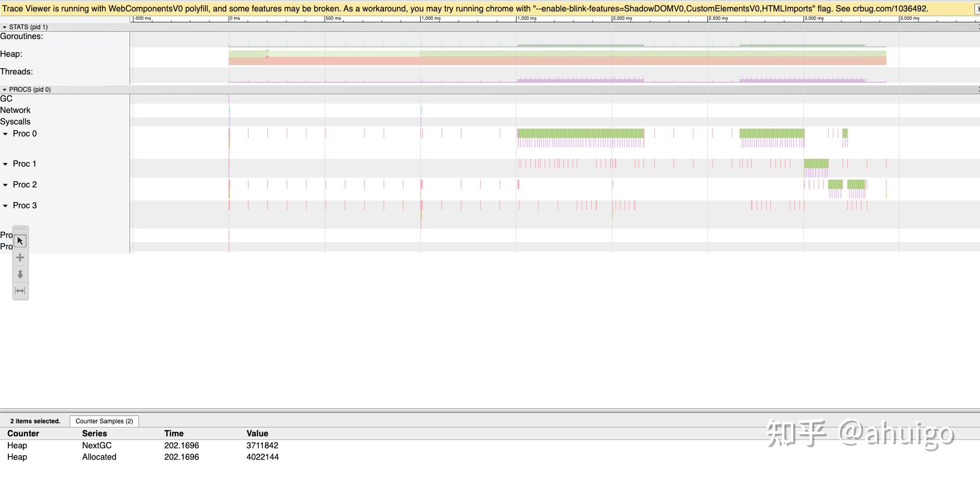980x478 pixels.
Task: Click the 3,000 ms ruler mark
Action: pyautogui.click(x=814, y=19)
